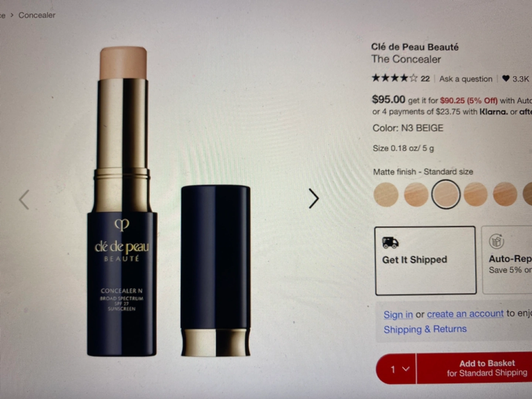Viewport: 532px width, 399px height.
Task: Go to the previous product image arrow
Action: (x=24, y=200)
